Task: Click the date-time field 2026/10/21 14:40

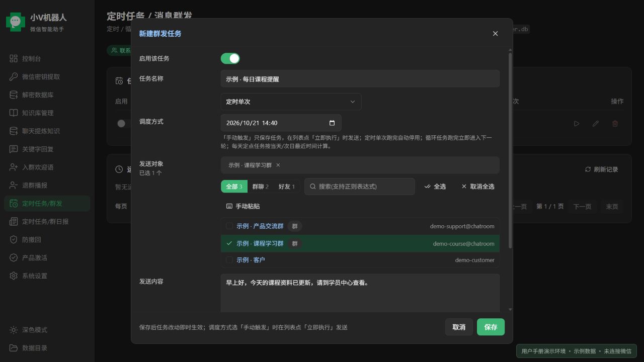Action: pyautogui.click(x=281, y=123)
